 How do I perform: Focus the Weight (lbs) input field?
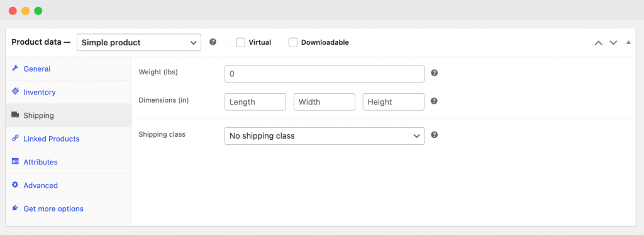(325, 74)
